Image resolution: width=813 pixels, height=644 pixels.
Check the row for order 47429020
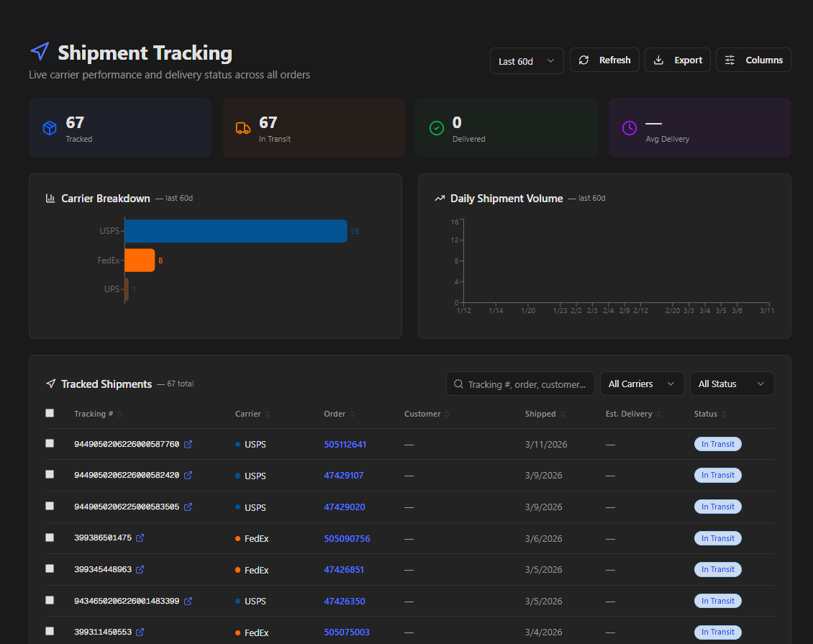click(x=50, y=506)
